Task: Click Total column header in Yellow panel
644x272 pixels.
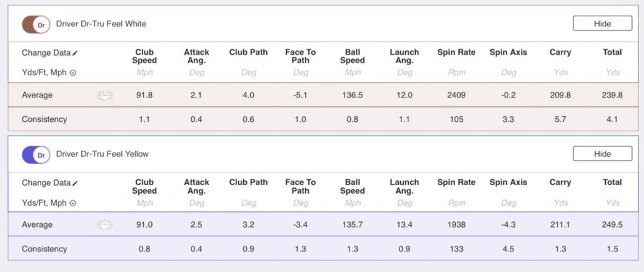Action: pos(612,182)
